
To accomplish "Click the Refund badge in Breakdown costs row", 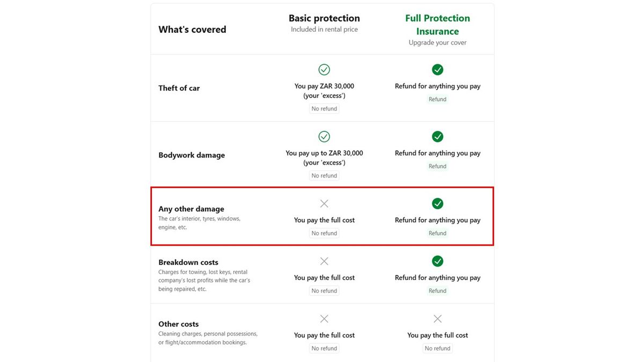I will 437,291.
